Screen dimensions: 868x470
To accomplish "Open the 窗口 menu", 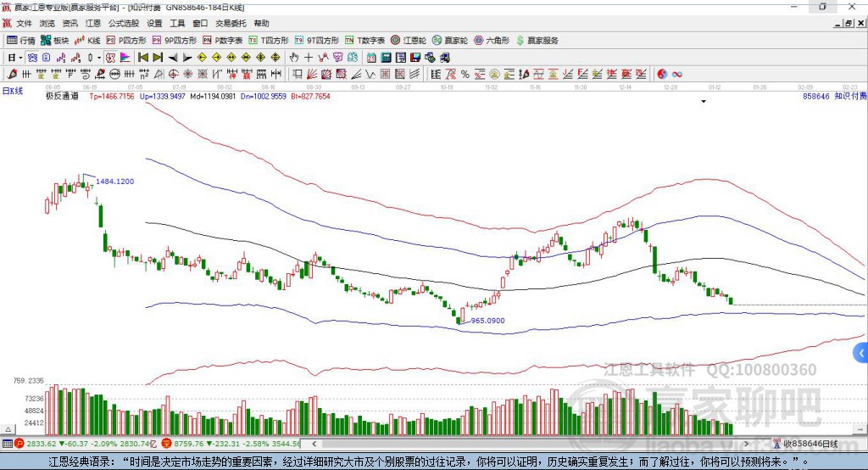I will pyautogui.click(x=200, y=23).
